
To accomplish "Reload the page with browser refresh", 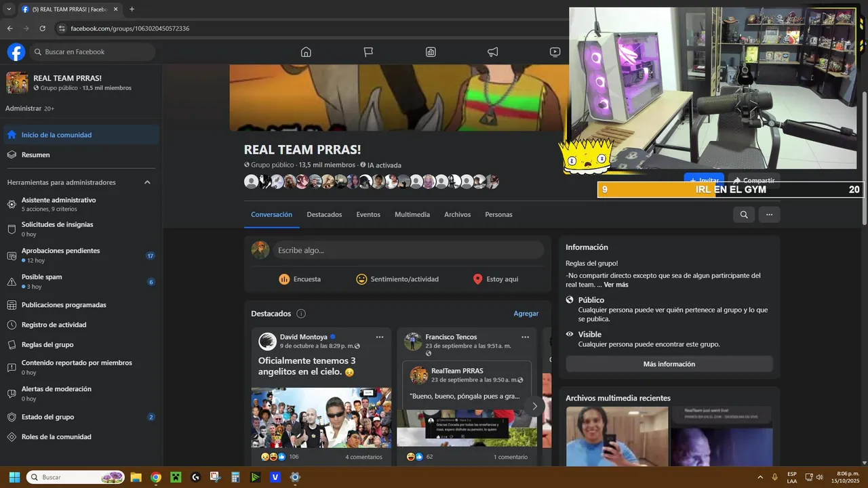I will [42, 28].
